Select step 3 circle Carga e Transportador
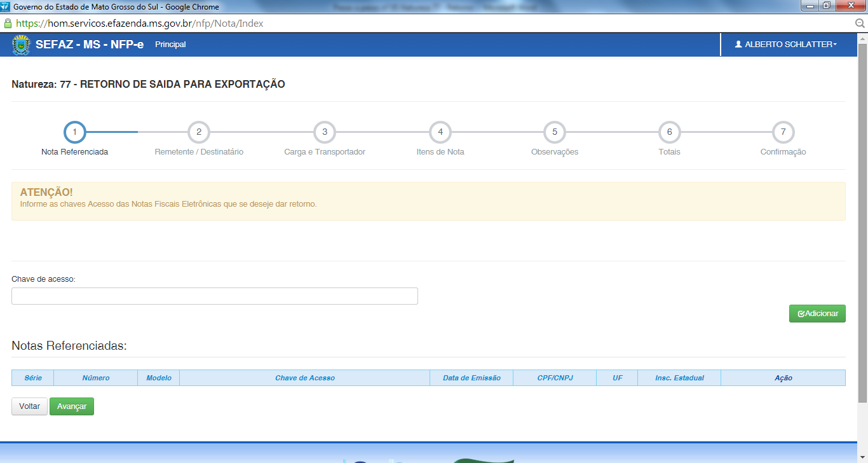The width and height of the screenshot is (868, 463). coord(325,132)
